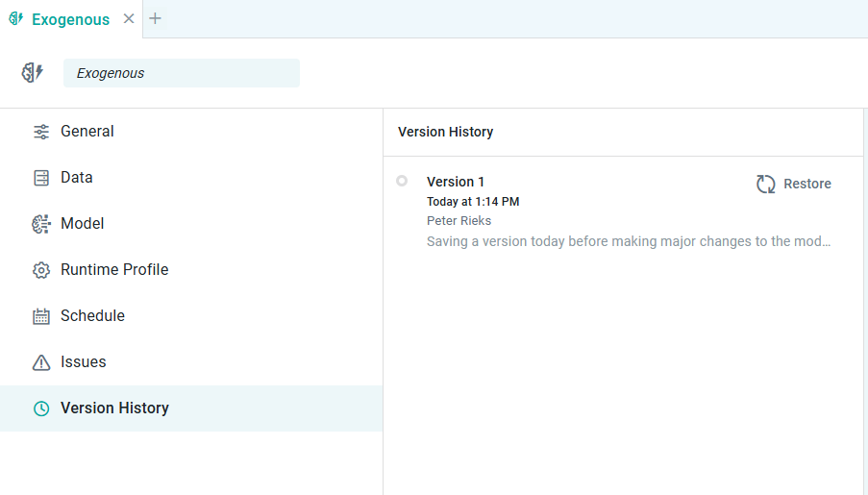This screenshot has height=495, width=868.
Task: Open a new tab with plus icon
Action: pyautogui.click(x=156, y=19)
